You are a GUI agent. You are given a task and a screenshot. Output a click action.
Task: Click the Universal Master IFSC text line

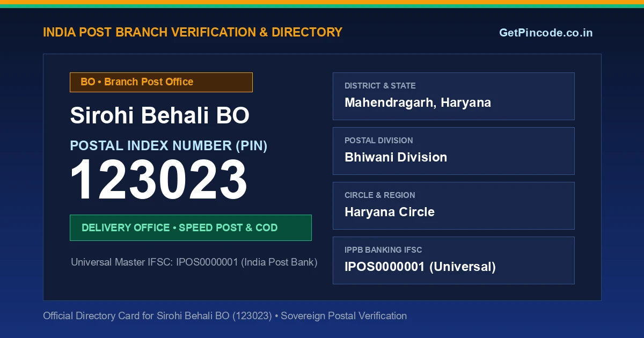[194, 262]
